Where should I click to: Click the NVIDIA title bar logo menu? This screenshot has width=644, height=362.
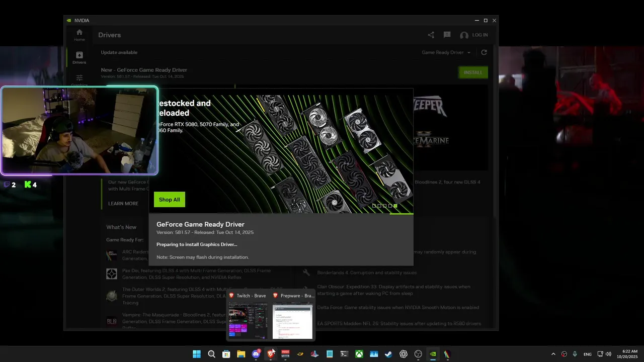pyautogui.click(x=69, y=21)
